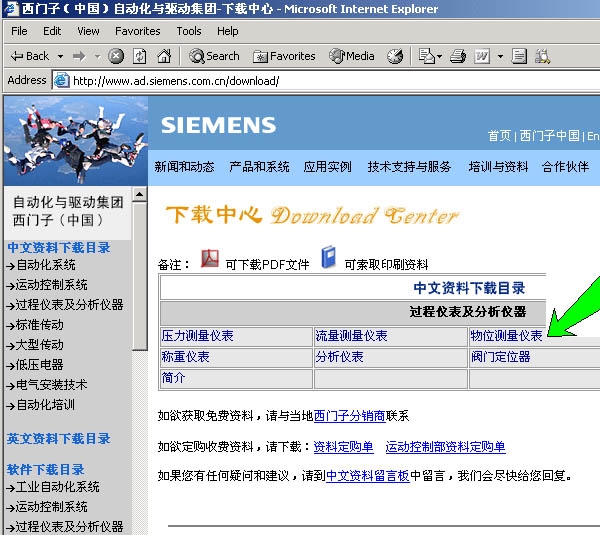Open 压力测量仪表 link
Image resolution: width=600 pixels, height=535 pixels.
tap(197, 336)
